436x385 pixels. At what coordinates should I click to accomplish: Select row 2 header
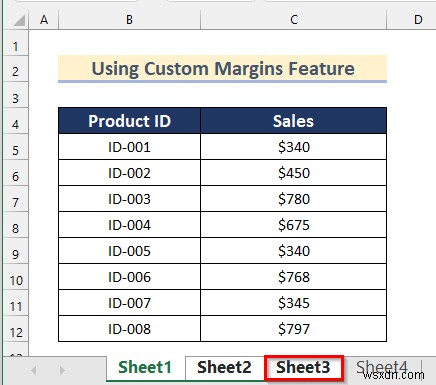click(x=15, y=69)
